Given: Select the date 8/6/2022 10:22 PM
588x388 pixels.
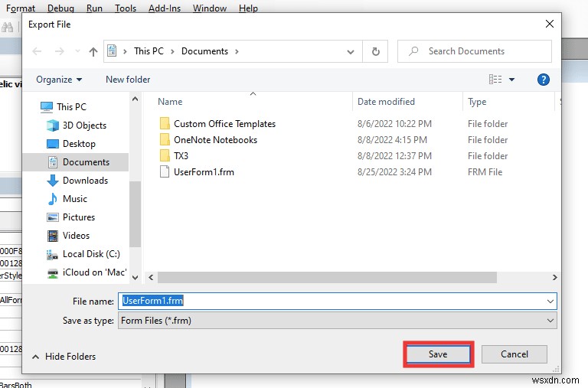Looking at the screenshot, I should (394, 124).
